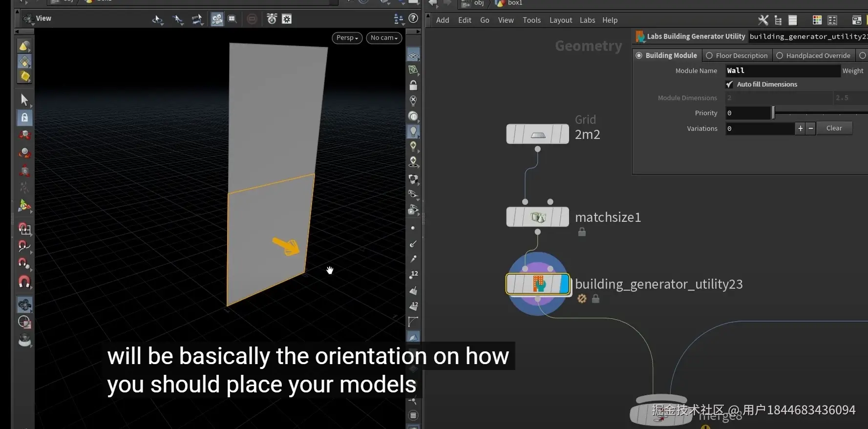Toggle the reference grid plane display
868x429 pixels.
pos(413,55)
